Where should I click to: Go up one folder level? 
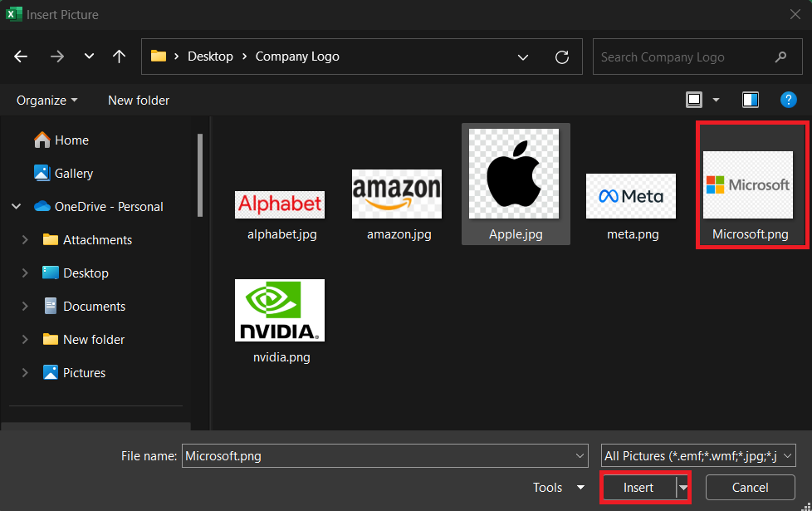tap(119, 56)
